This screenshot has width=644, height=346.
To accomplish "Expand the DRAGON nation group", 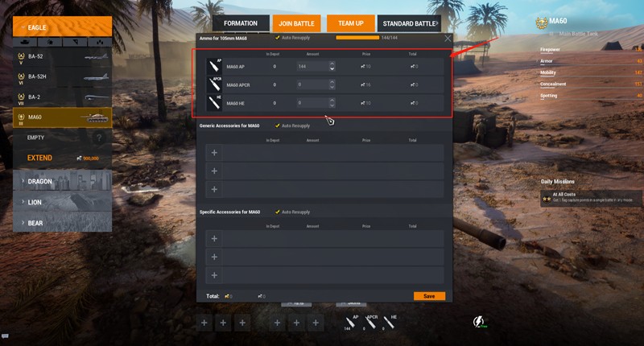I will pos(63,181).
